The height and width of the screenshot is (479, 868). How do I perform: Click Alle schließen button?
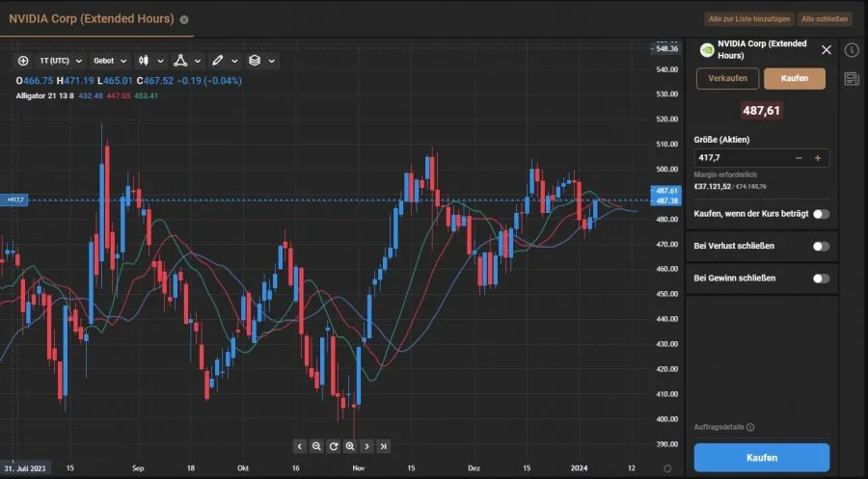tap(825, 19)
